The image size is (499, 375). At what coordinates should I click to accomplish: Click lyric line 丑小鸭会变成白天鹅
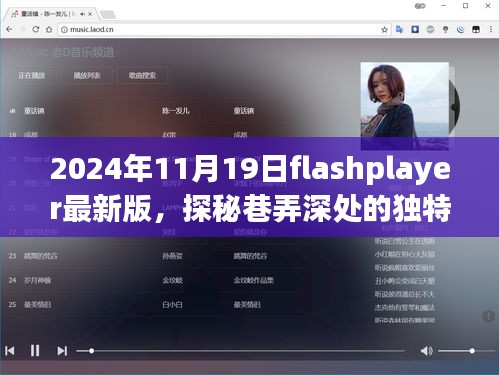tap(405, 281)
